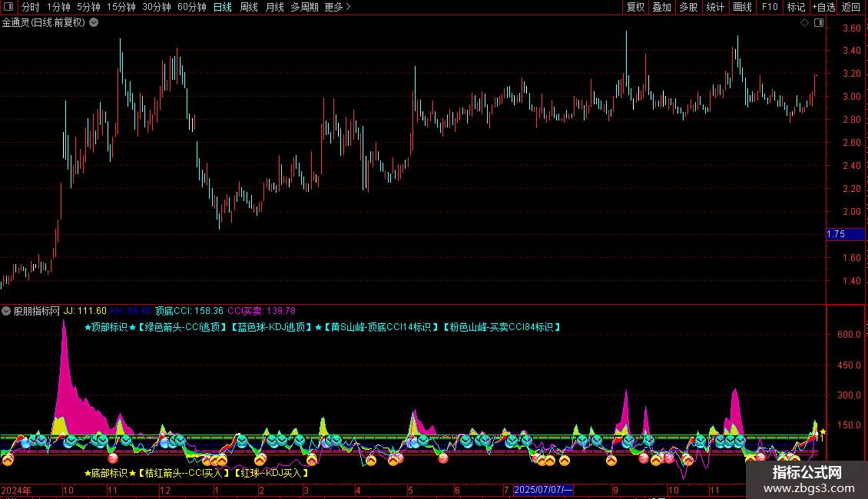Open F10 company info

[x=770, y=7]
